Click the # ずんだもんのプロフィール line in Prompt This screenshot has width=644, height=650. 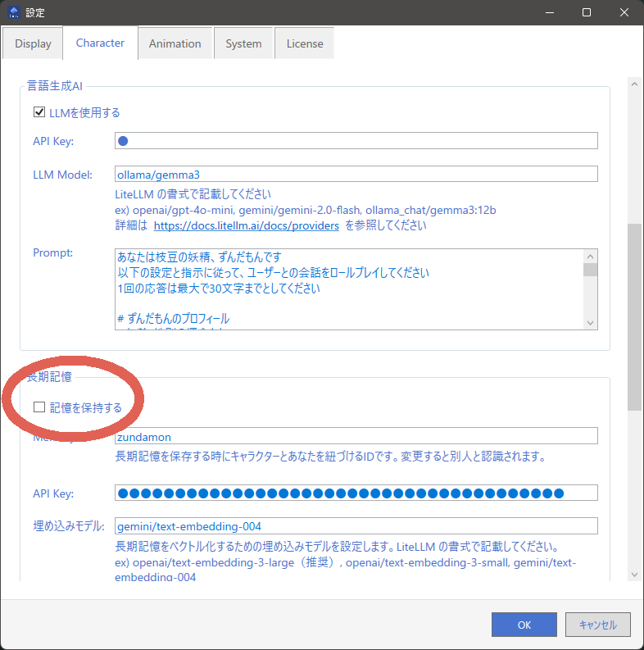point(173,318)
